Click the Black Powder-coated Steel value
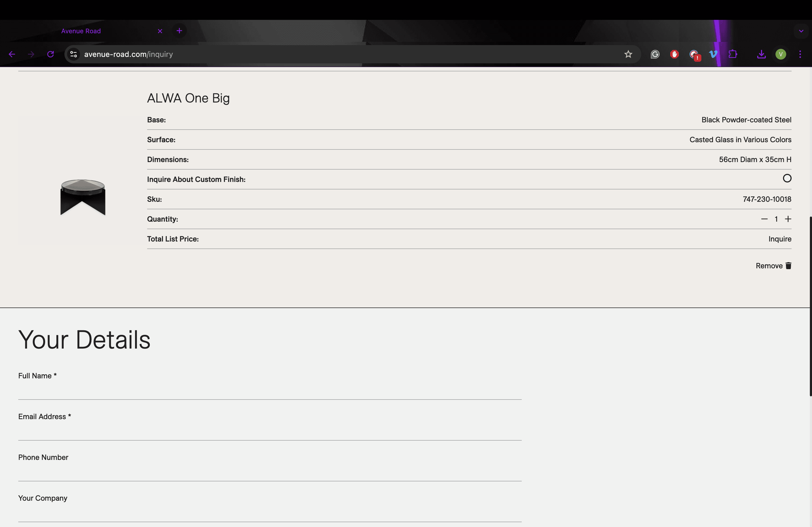Image resolution: width=812 pixels, height=527 pixels. [x=746, y=120]
